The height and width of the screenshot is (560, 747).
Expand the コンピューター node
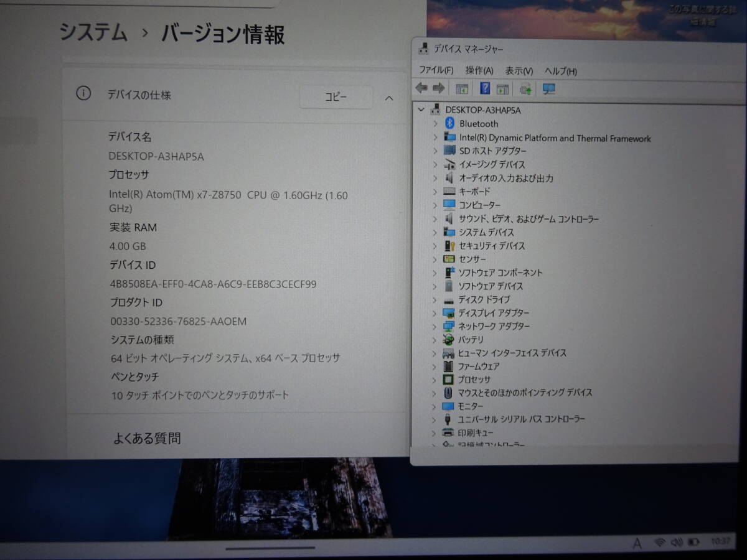click(435, 205)
